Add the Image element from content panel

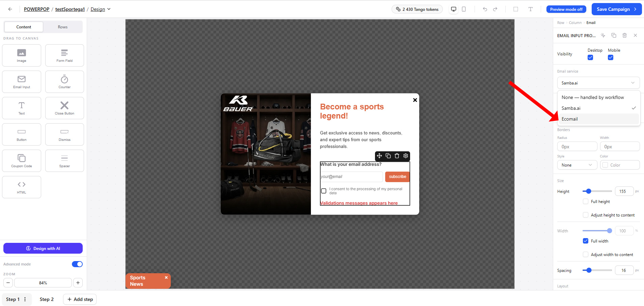coord(22,55)
